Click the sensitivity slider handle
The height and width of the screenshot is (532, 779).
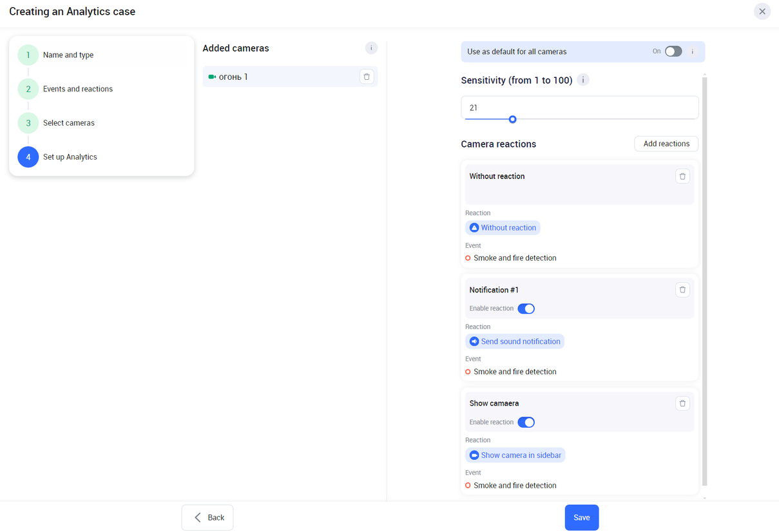point(513,119)
